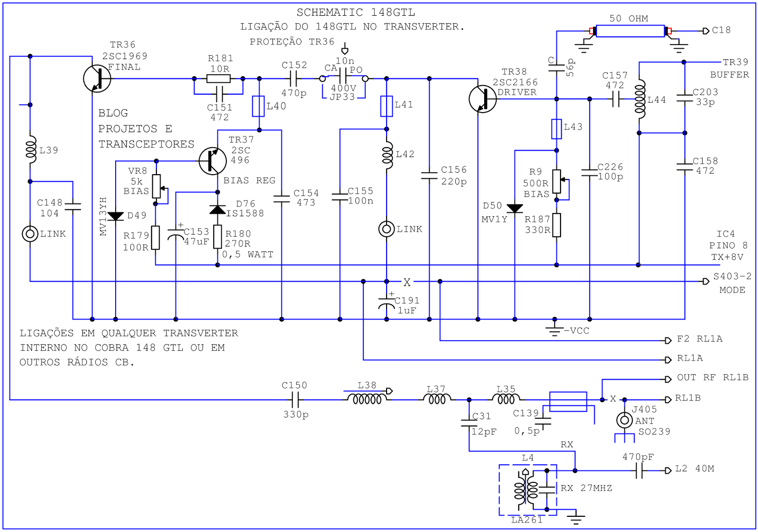
Task: Click the C157 472 capacitor symbol
Action: (615, 99)
